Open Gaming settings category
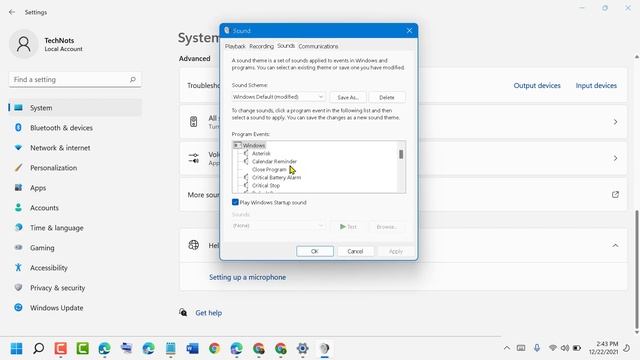The width and height of the screenshot is (640, 360). pos(75,248)
